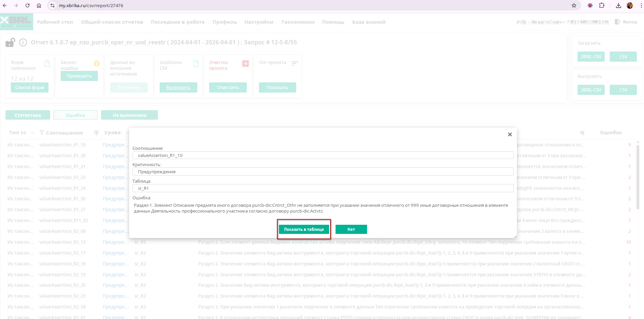Click the errors table vertical scrollbar
The image size is (644, 319).
point(638,176)
